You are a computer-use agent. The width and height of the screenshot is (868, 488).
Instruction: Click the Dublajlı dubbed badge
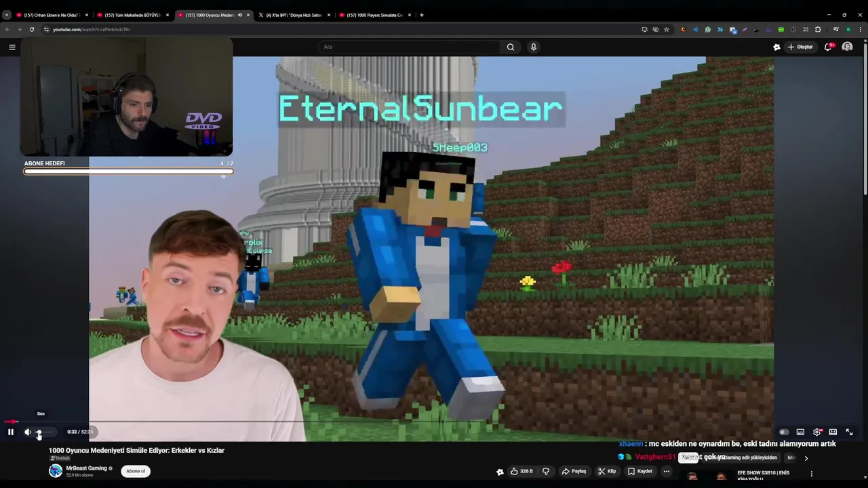point(60,458)
